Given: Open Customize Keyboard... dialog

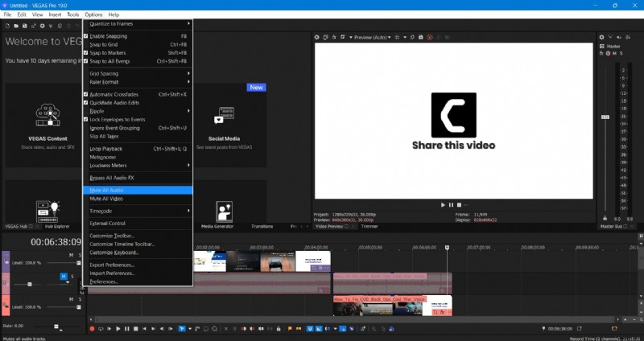Looking at the screenshot, I should point(138,253).
